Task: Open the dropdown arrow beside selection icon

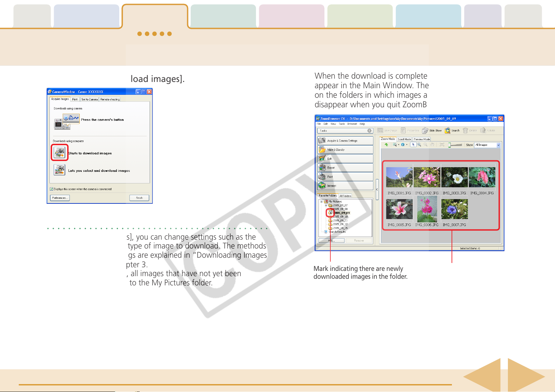Action: coord(399,144)
